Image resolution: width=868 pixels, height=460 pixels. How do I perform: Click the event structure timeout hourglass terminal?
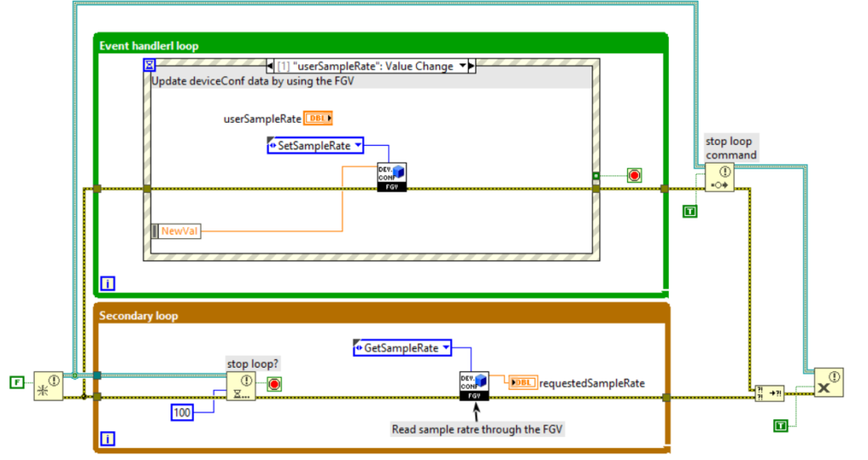[x=150, y=64]
